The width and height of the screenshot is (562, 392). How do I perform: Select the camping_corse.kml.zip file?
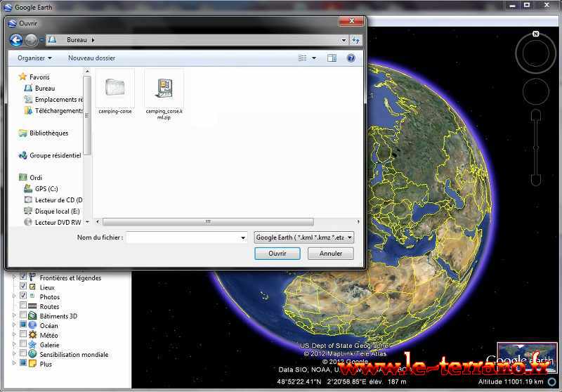click(164, 95)
